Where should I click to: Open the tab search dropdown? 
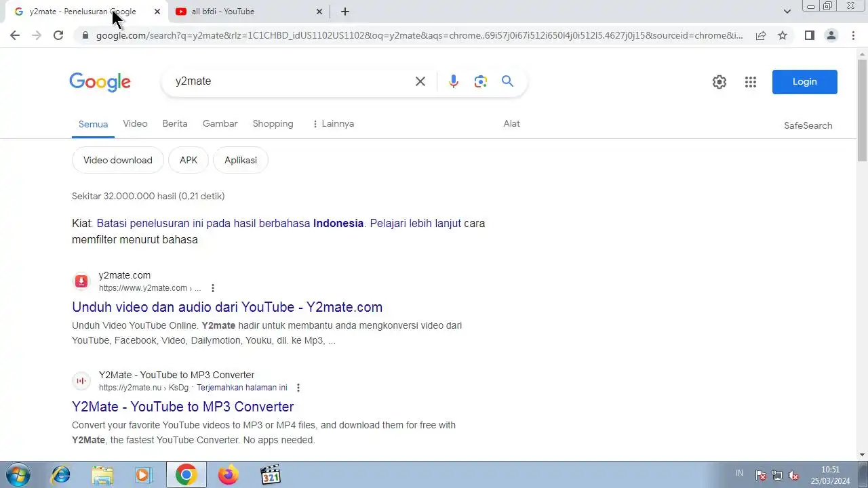(x=787, y=12)
